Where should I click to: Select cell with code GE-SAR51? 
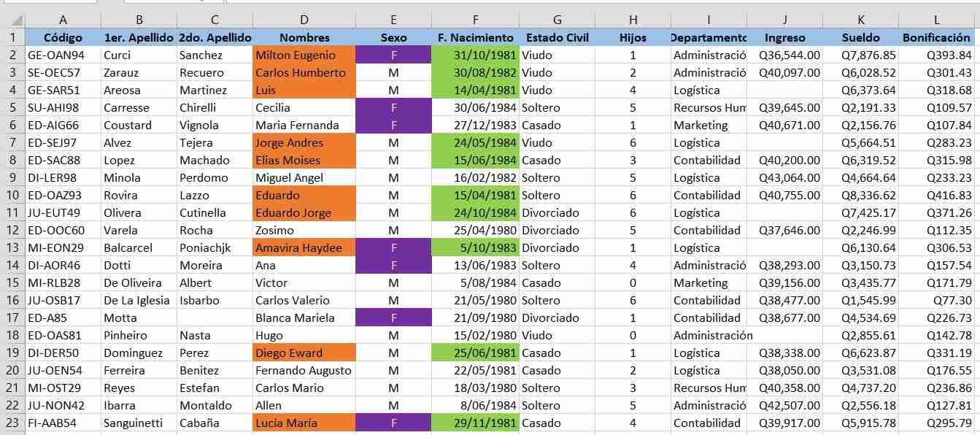click(x=63, y=90)
